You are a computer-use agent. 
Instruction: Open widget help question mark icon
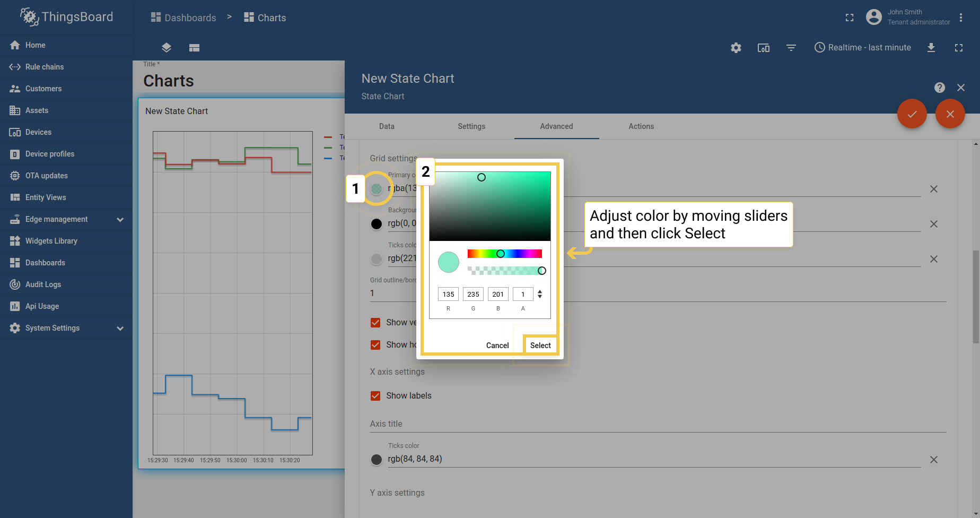coord(939,88)
